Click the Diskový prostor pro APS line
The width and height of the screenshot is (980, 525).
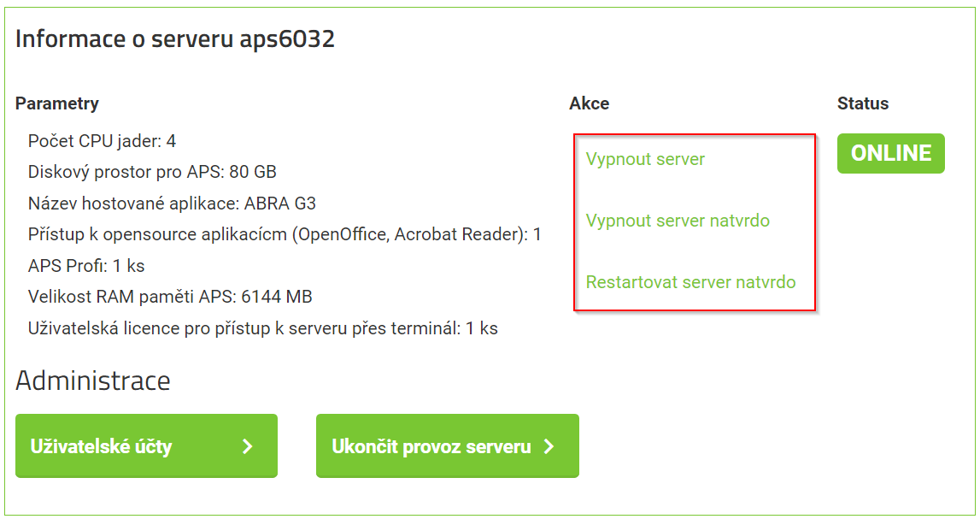(152, 172)
